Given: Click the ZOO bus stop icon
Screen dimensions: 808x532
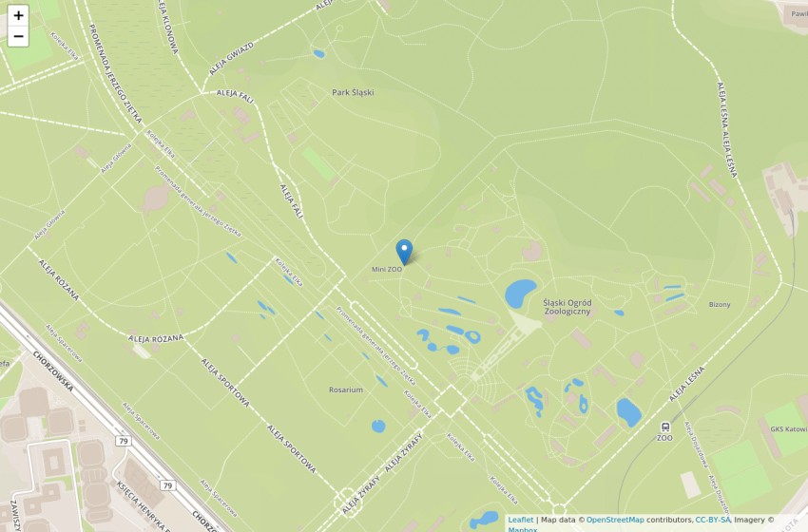Looking at the screenshot, I should point(665,427).
